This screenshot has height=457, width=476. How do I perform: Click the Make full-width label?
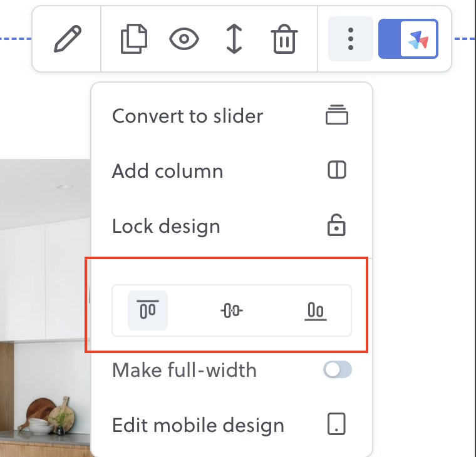tap(184, 370)
